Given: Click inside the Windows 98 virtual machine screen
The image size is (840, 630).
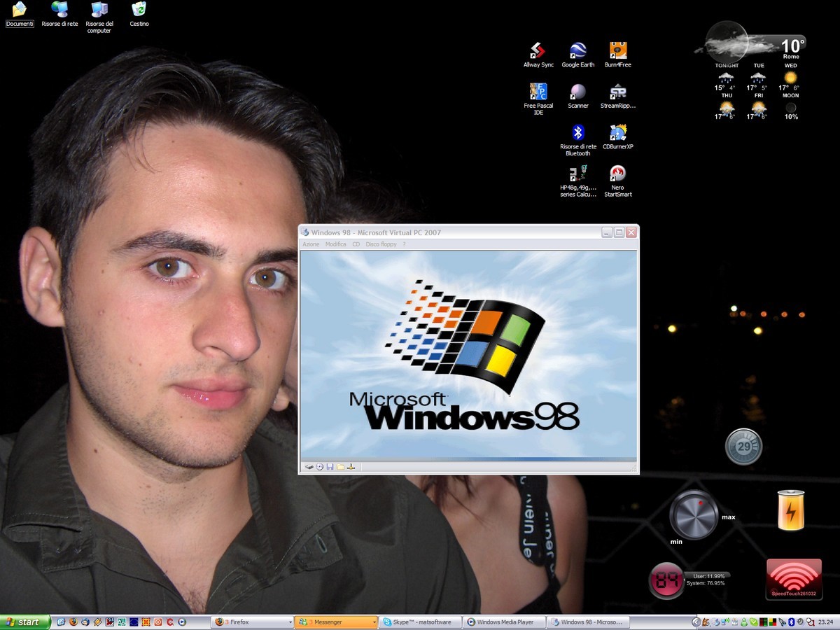Looking at the screenshot, I should pyautogui.click(x=468, y=355).
